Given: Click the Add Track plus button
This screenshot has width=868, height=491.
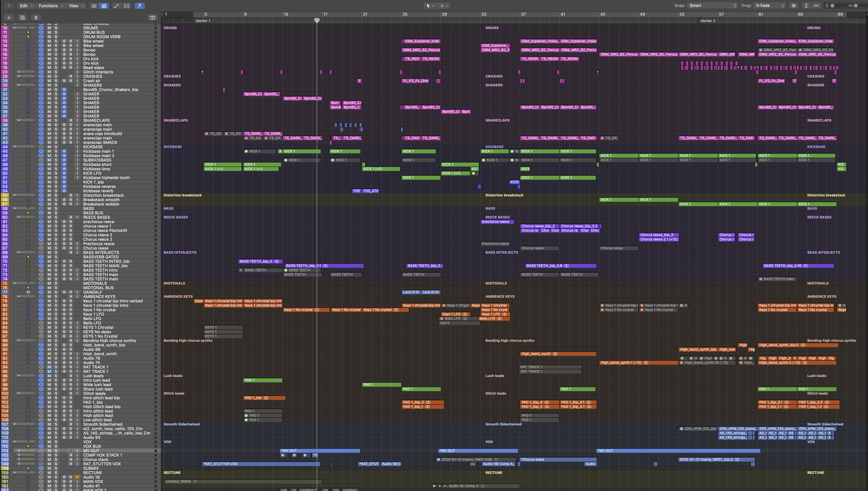Looking at the screenshot, I should click(x=9, y=18).
